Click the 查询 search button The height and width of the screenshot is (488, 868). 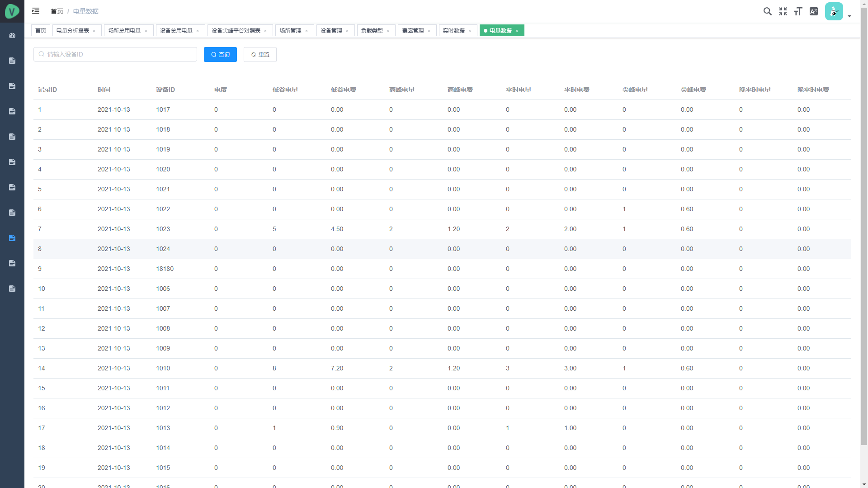[x=220, y=54]
